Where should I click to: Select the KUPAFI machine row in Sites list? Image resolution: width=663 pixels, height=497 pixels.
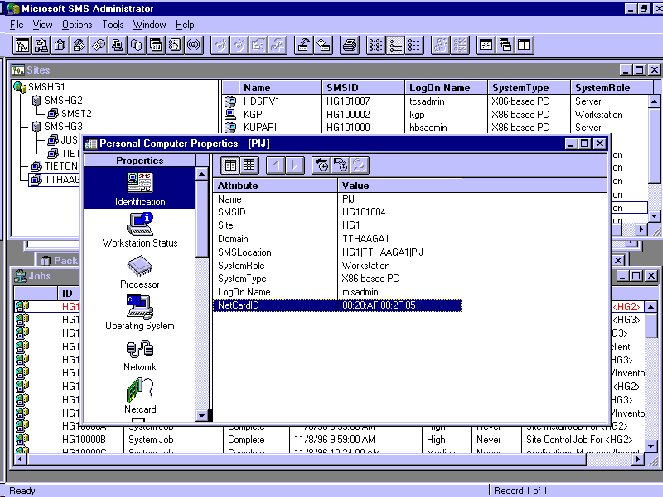[436, 127]
